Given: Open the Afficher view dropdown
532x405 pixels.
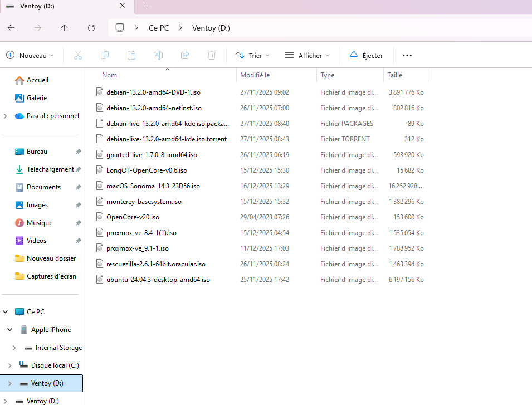Looking at the screenshot, I should (307, 55).
